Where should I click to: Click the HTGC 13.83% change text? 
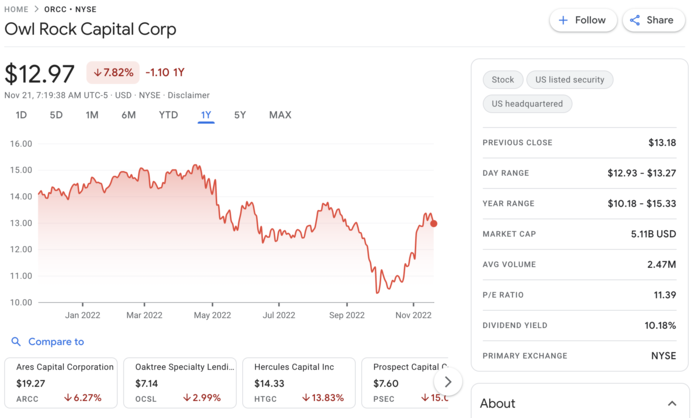coord(323,397)
